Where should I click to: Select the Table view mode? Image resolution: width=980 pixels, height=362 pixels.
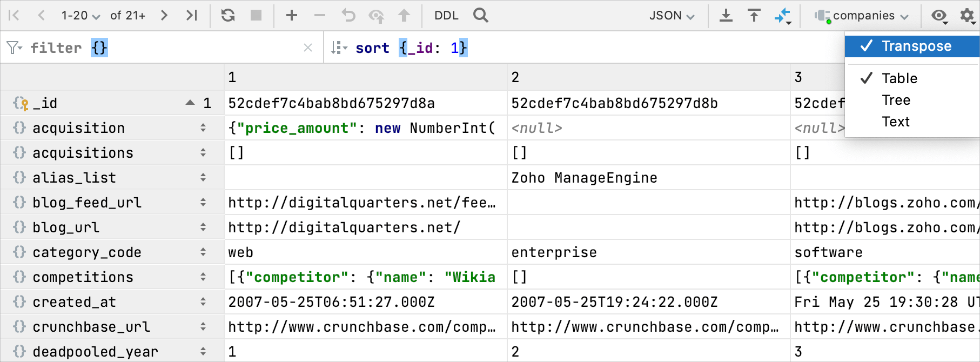[900, 78]
